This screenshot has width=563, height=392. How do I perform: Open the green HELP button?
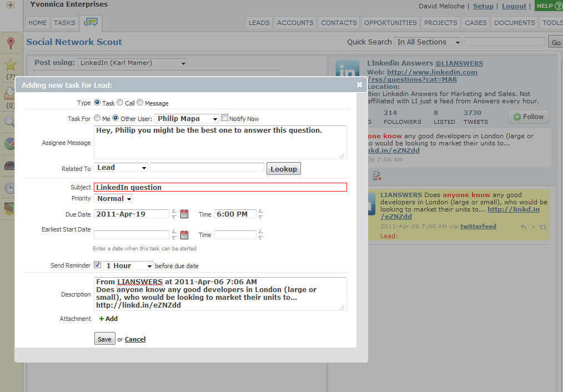click(x=549, y=6)
